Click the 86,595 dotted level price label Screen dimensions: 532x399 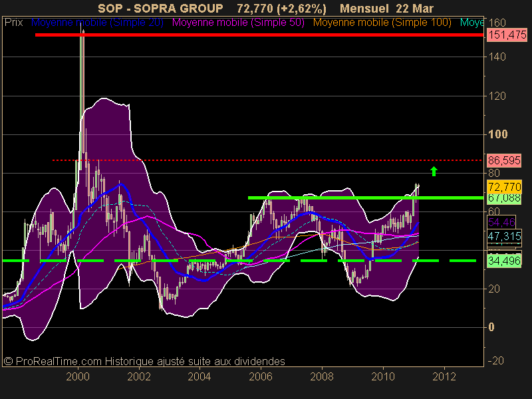tap(504, 160)
